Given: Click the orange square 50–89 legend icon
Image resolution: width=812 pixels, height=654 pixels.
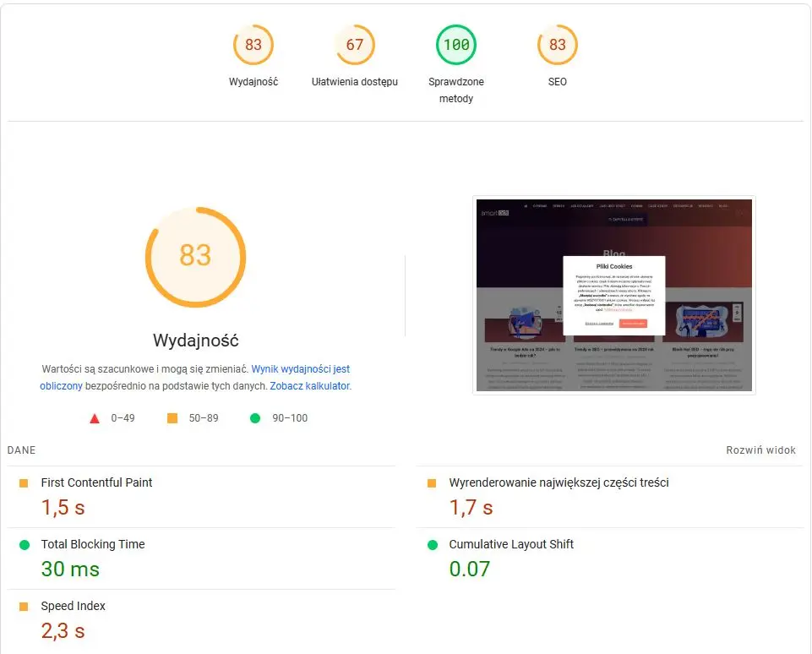Looking at the screenshot, I should [172, 418].
